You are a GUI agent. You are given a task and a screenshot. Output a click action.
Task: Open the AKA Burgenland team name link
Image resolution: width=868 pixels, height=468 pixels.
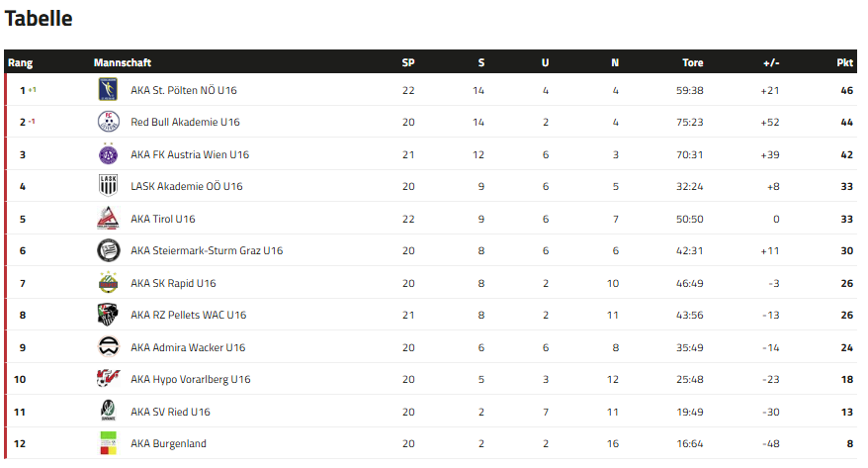click(x=168, y=444)
